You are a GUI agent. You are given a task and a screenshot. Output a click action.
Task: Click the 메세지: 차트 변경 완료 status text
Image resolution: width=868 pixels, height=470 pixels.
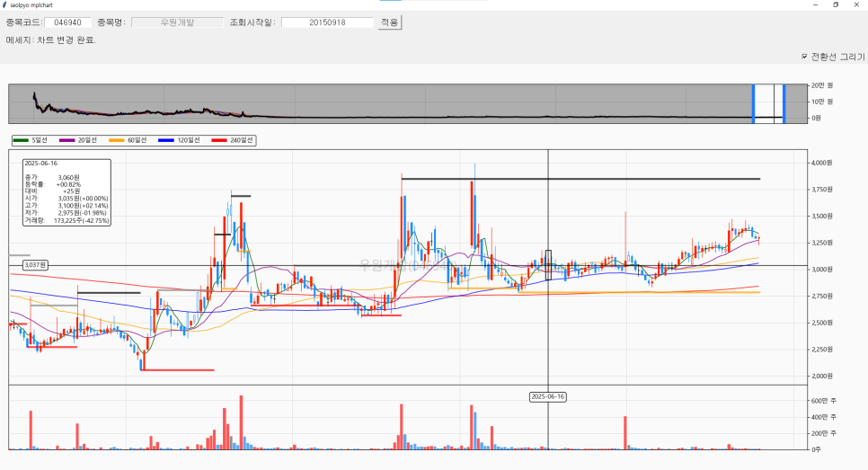[51, 40]
